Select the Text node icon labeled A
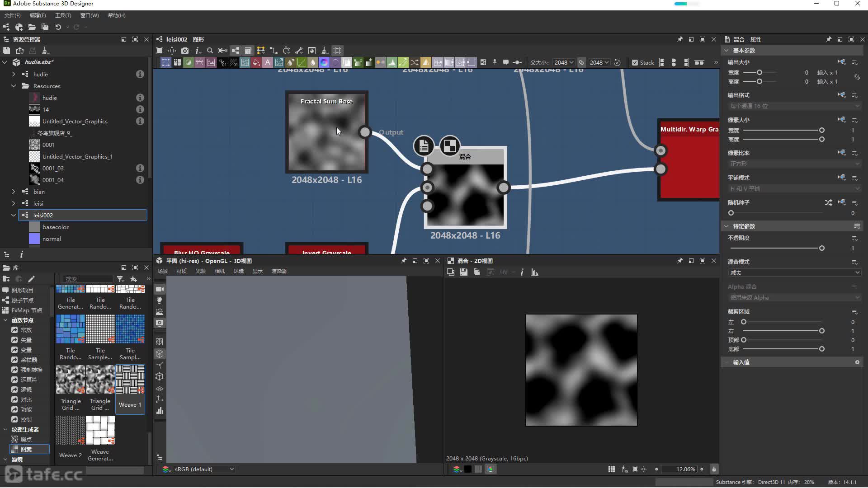868x488 pixels. [268, 62]
